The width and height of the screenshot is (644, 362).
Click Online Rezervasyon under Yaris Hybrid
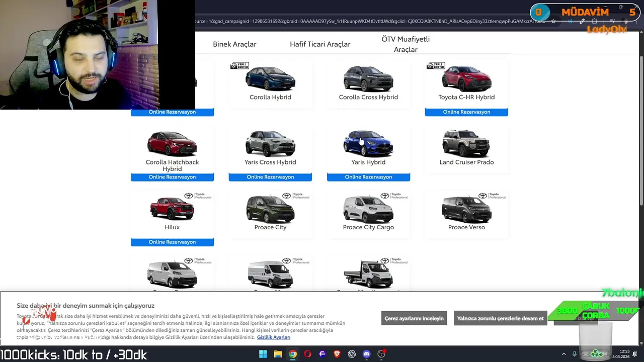coord(368,177)
